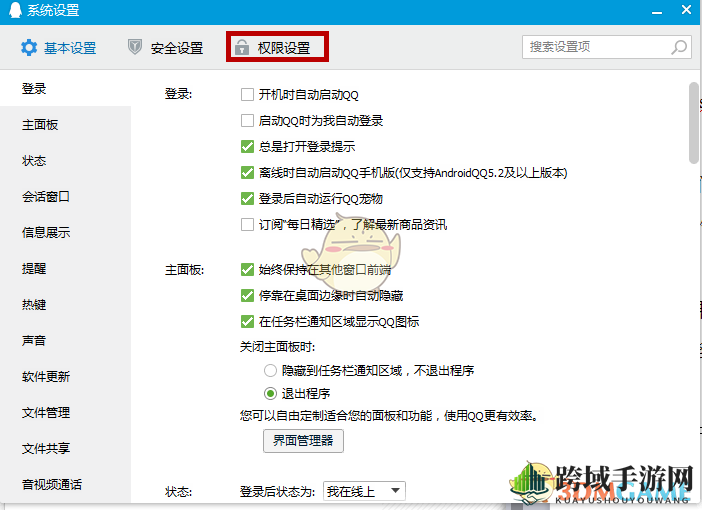
Task: Check 订阅每日精选 option
Action: 247,224
